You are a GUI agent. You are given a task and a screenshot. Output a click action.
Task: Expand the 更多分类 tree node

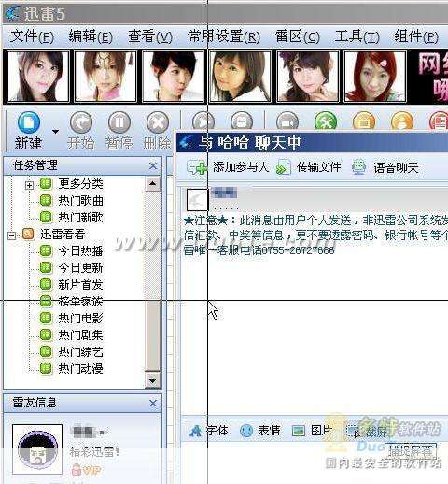pyautogui.click(x=29, y=186)
